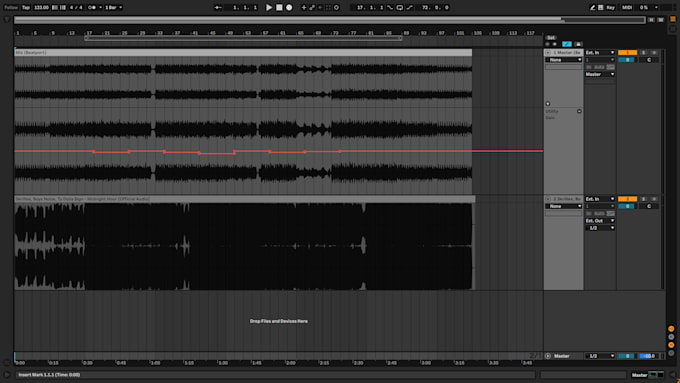The image size is (680, 383).
Task: Stop playback with the Stop button
Action: point(279,7)
